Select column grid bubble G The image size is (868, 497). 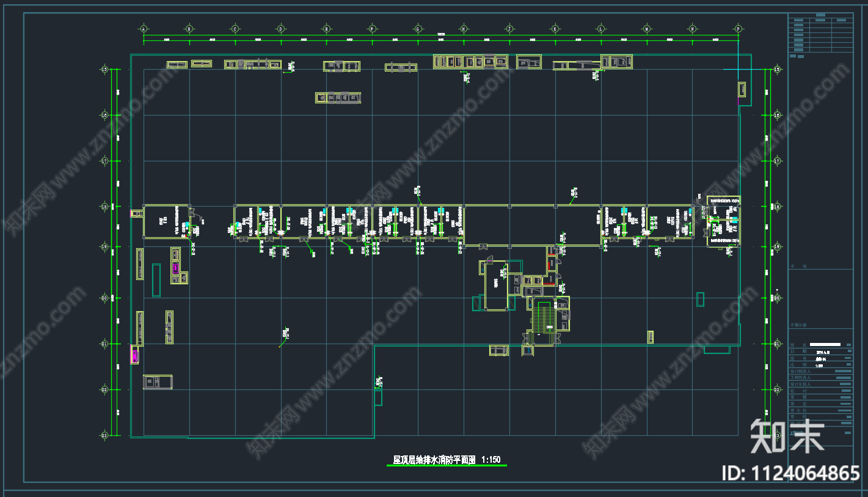(x=418, y=29)
